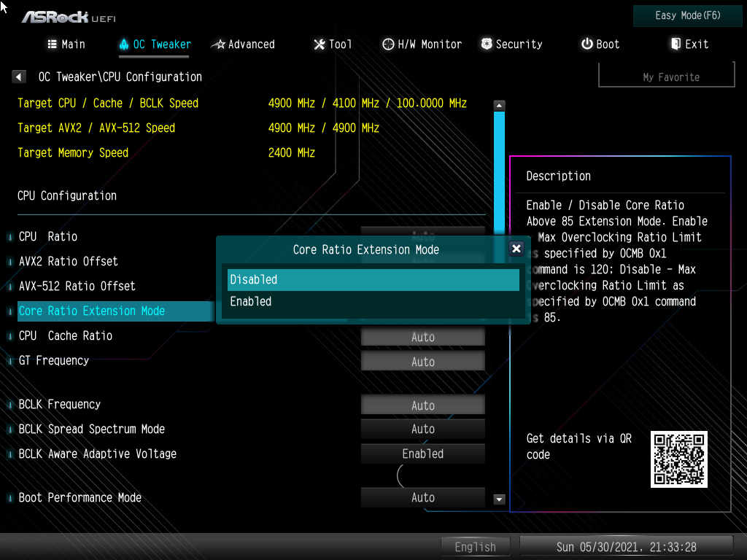This screenshot has width=747, height=560.
Task: Click the OC Tweaker\CPU Configuration breadcrumb
Action: [x=120, y=77]
